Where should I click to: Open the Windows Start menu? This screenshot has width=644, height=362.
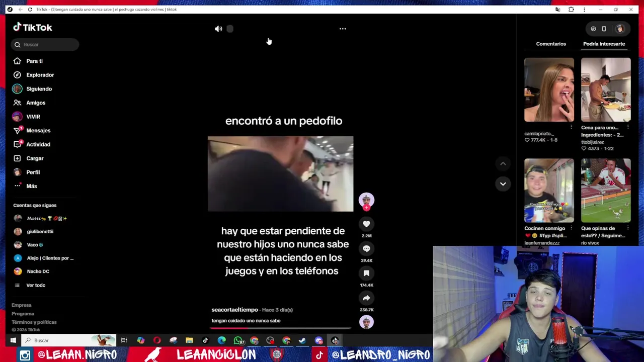(13, 340)
